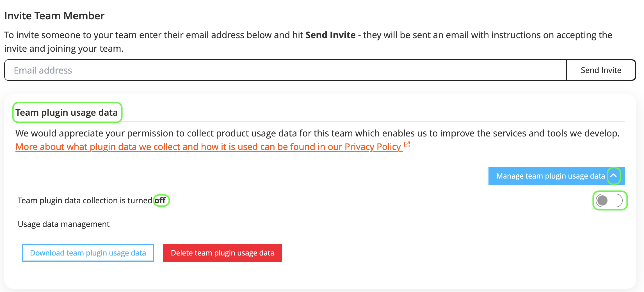Viewport: 644px width, 292px height.
Task: Click the "Invite Team Member" heading
Action: [54, 16]
